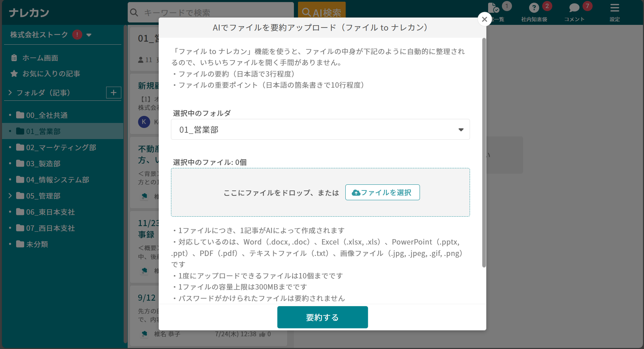Screen dimensions: 644x349
Task: Collapse the フォルダ（記事）section chevron
Action: point(10,93)
